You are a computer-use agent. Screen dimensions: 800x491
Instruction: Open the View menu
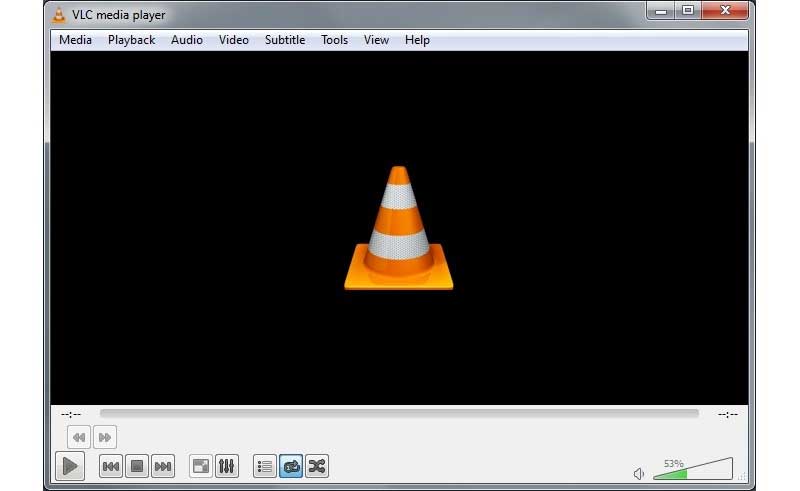(x=376, y=40)
